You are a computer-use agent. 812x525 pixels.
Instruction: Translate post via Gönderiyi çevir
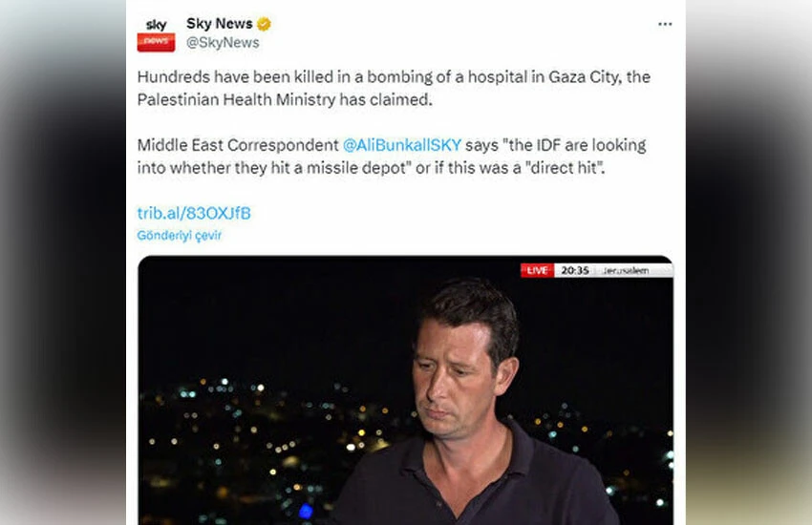coord(180,236)
